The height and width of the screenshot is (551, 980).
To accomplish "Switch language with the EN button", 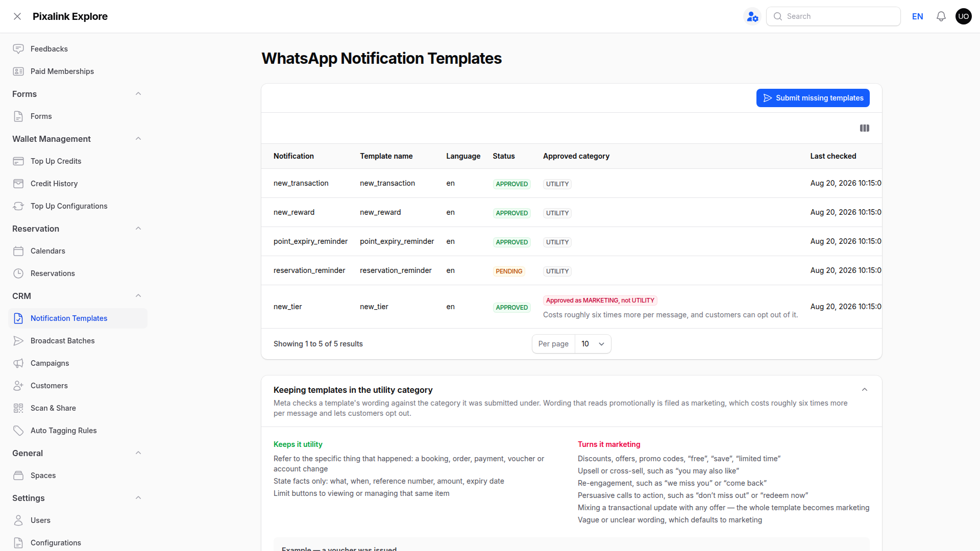I will tap(918, 16).
